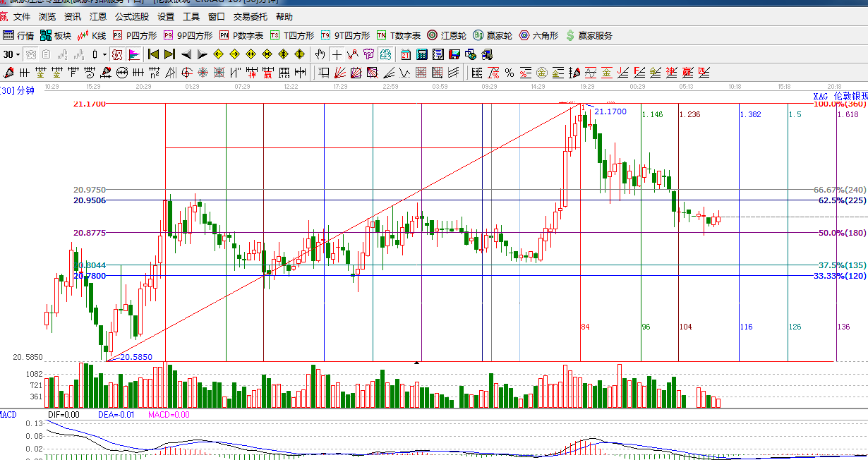The height and width of the screenshot is (460, 868).
Task: Select the Gann fan lines tool
Action: tap(339, 73)
